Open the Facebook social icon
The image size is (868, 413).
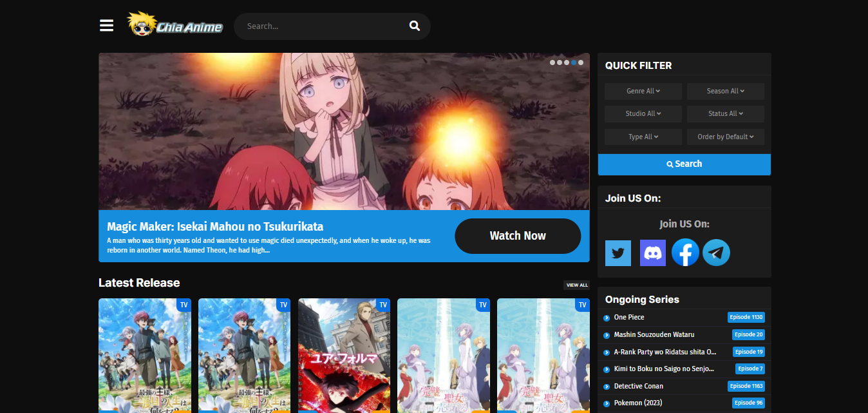685,253
